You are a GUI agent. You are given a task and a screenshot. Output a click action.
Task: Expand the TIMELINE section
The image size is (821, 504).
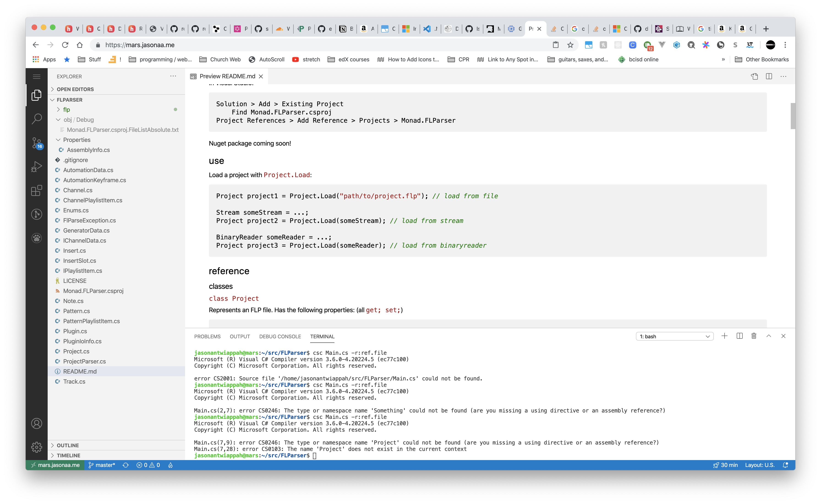(x=116, y=455)
